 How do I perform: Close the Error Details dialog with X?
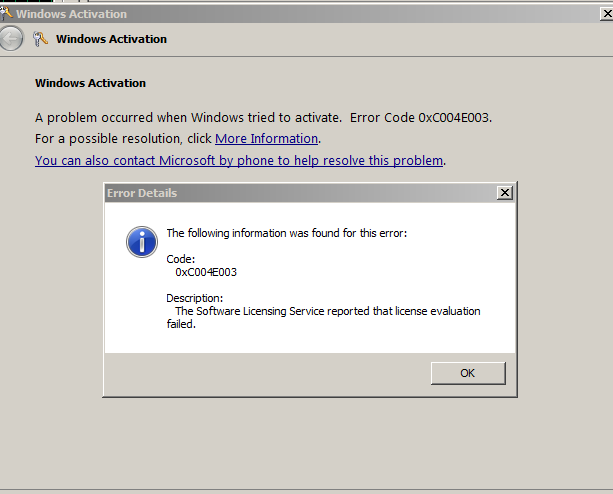click(x=505, y=192)
